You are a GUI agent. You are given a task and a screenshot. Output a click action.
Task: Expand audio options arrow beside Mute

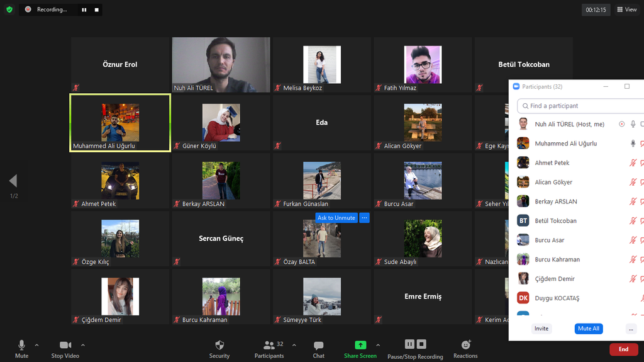(36, 345)
